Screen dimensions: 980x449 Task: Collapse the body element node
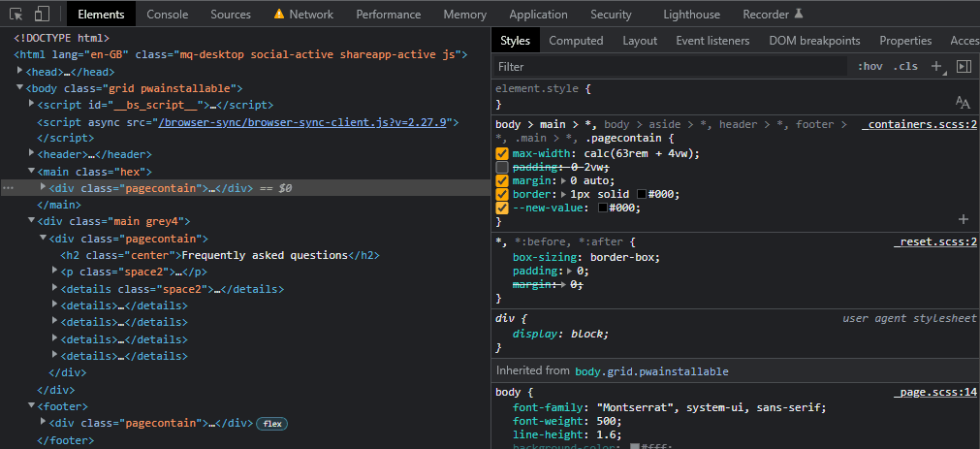(x=20, y=88)
